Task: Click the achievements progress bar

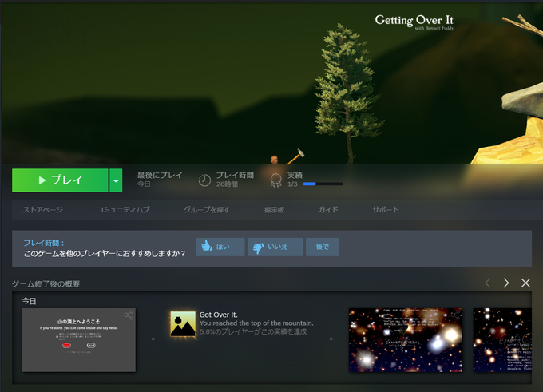Action: point(323,184)
